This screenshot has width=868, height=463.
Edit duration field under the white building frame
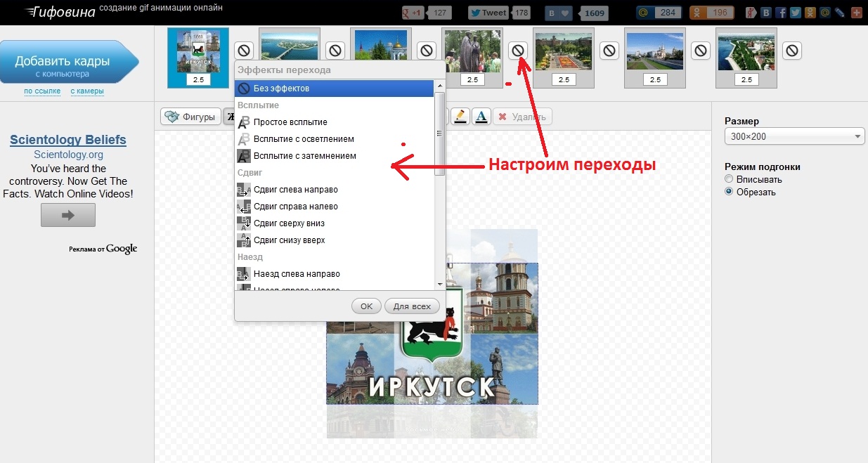pyautogui.click(x=655, y=80)
